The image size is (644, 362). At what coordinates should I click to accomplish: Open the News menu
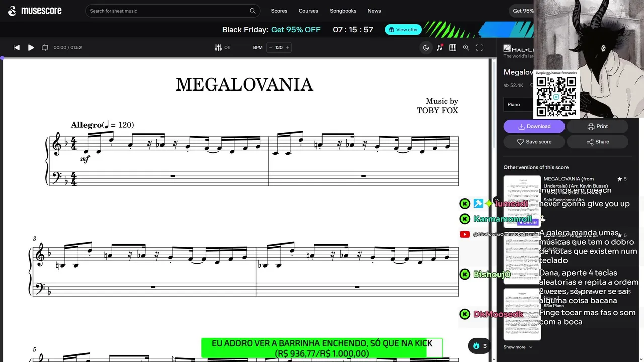coord(374,11)
